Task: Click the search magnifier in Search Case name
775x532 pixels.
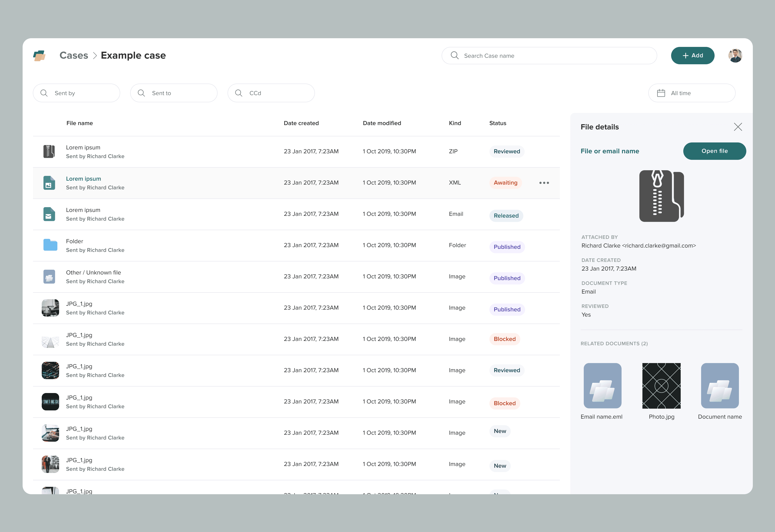Action: coord(454,56)
